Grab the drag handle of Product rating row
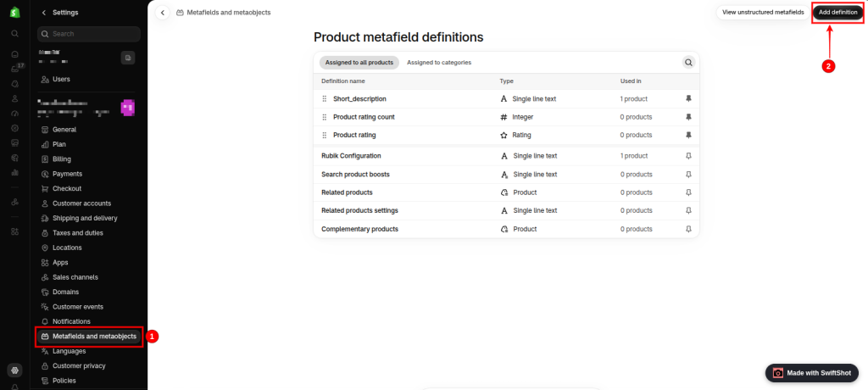868x390 pixels. coord(325,135)
